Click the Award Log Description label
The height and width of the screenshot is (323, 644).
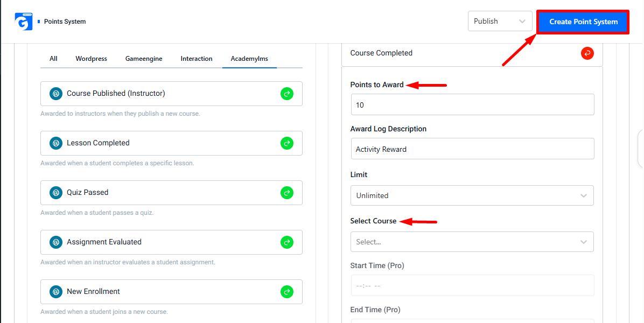tap(389, 129)
